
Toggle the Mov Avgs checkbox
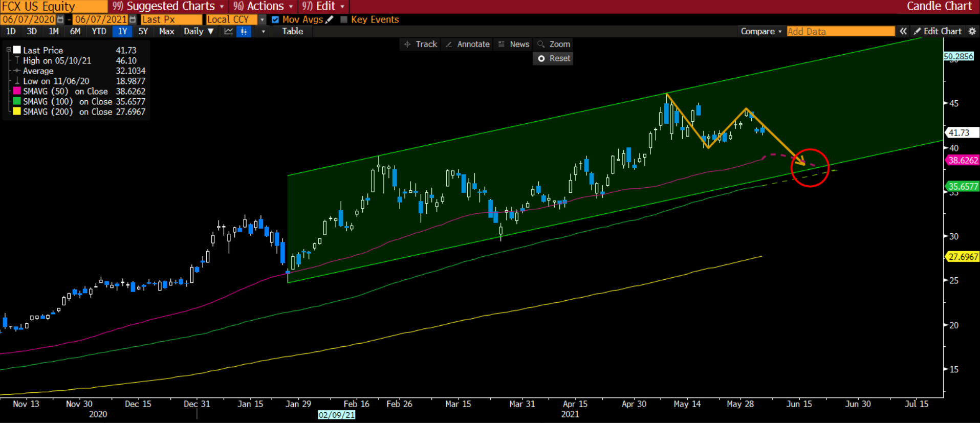(x=275, y=19)
